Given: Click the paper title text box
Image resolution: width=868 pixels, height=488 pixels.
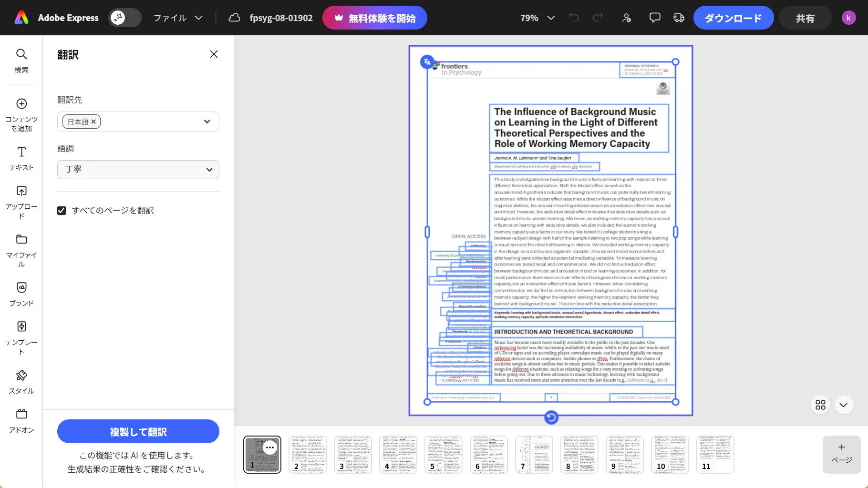Looking at the screenshot, I should tap(579, 128).
